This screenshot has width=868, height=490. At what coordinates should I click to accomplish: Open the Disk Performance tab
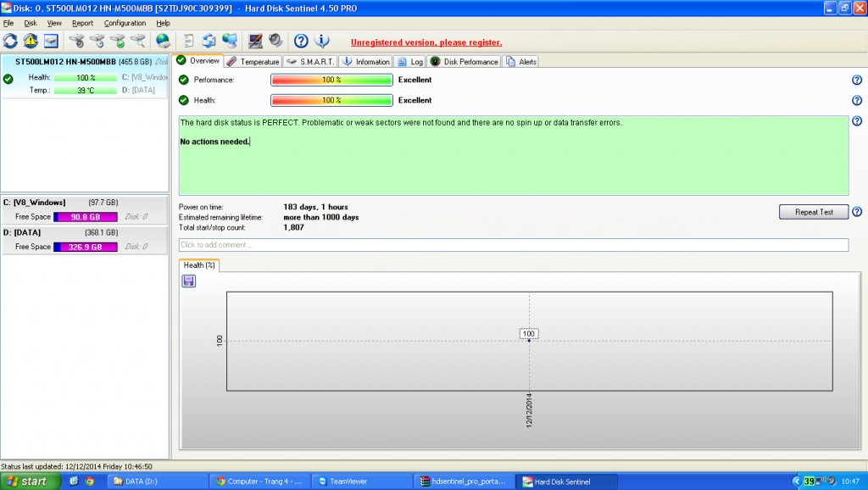tap(465, 61)
